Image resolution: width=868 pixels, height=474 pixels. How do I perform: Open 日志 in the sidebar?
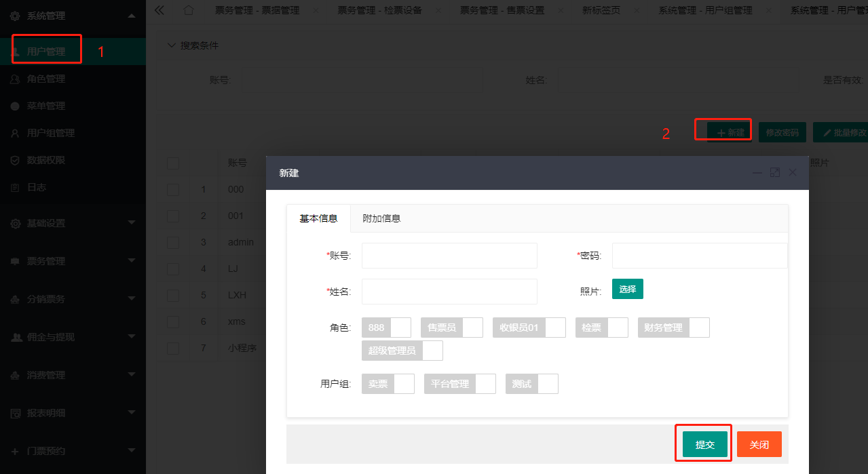(x=37, y=187)
